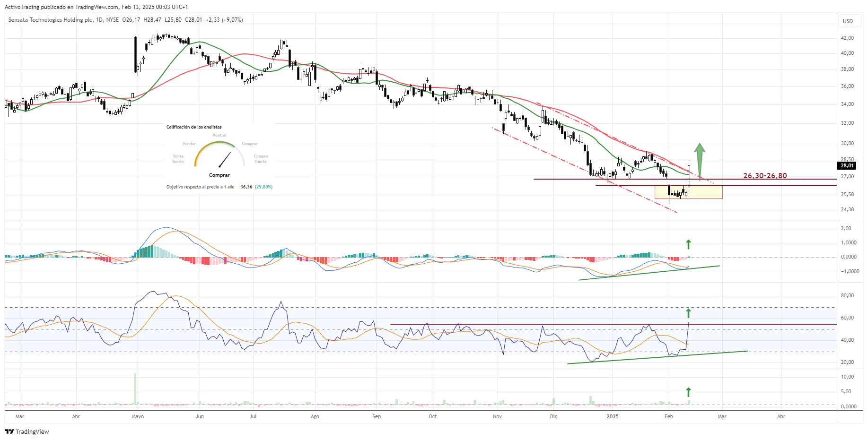The width and height of the screenshot is (868, 440).
Task: Click the Feb label on time axis
Action: pos(668,416)
